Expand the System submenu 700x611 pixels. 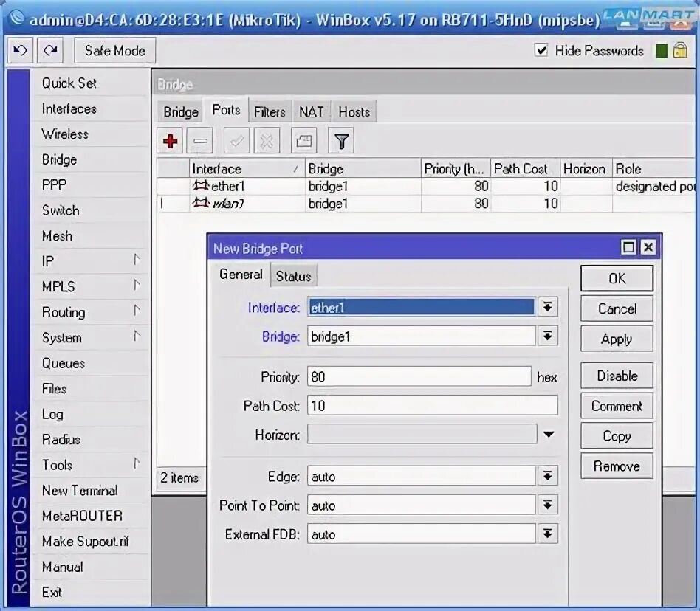click(x=137, y=336)
